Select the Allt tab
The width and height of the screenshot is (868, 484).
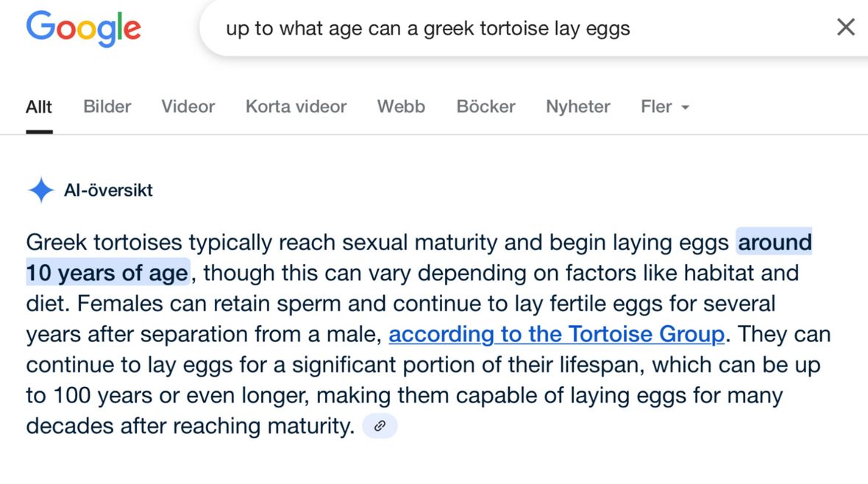[39, 107]
